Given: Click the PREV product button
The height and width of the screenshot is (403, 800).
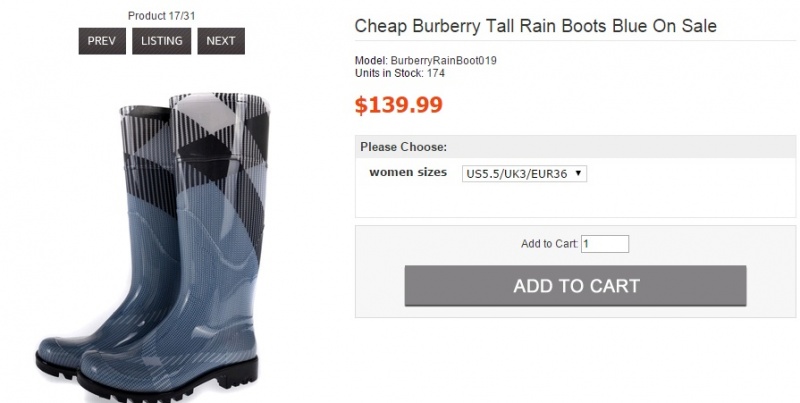Looking at the screenshot, I should click(102, 41).
